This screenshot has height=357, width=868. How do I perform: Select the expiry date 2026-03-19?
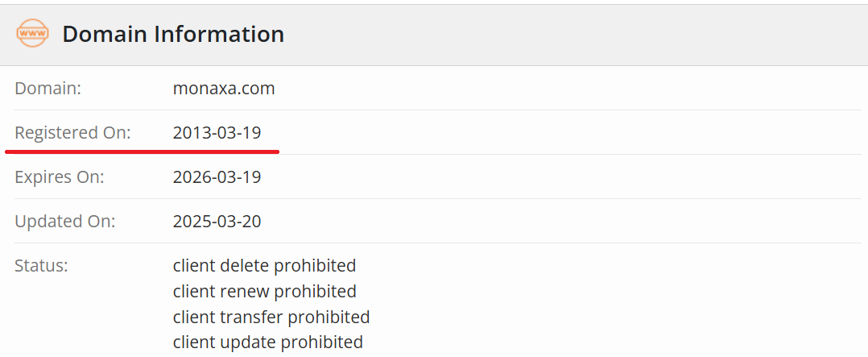[x=217, y=177]
